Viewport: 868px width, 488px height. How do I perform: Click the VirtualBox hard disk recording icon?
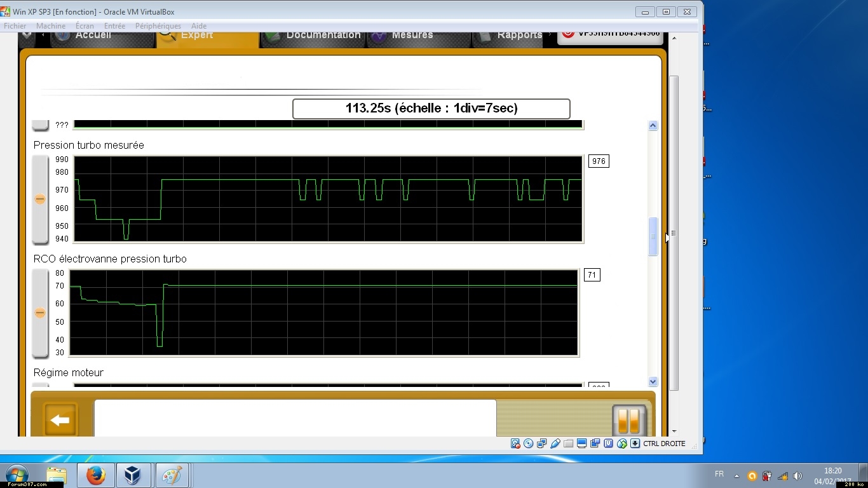(515, 444)
